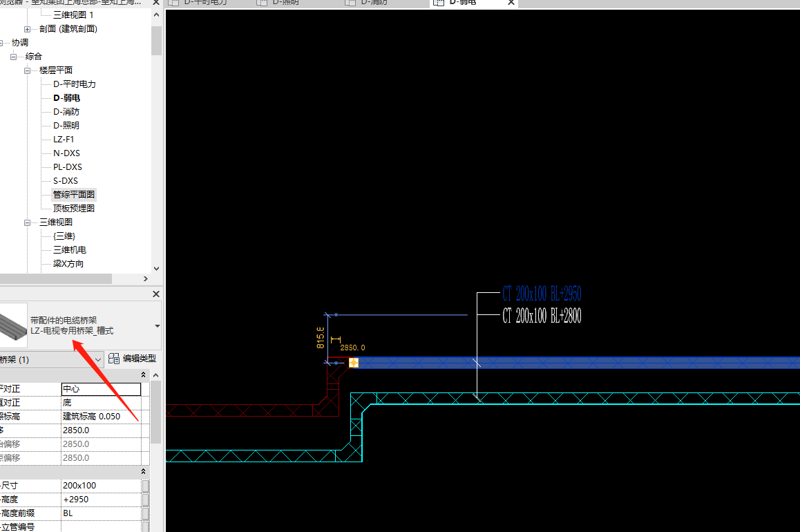The height and width of the screenshot is (532, 800).
Task: Select 管综平面图 in the project browser
Action: tap(74, 195)
